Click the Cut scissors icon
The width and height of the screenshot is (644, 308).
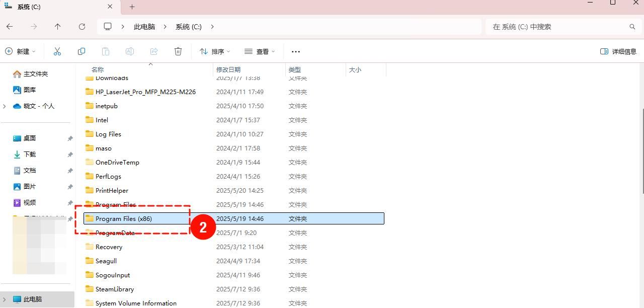click(x=57, y=51)
